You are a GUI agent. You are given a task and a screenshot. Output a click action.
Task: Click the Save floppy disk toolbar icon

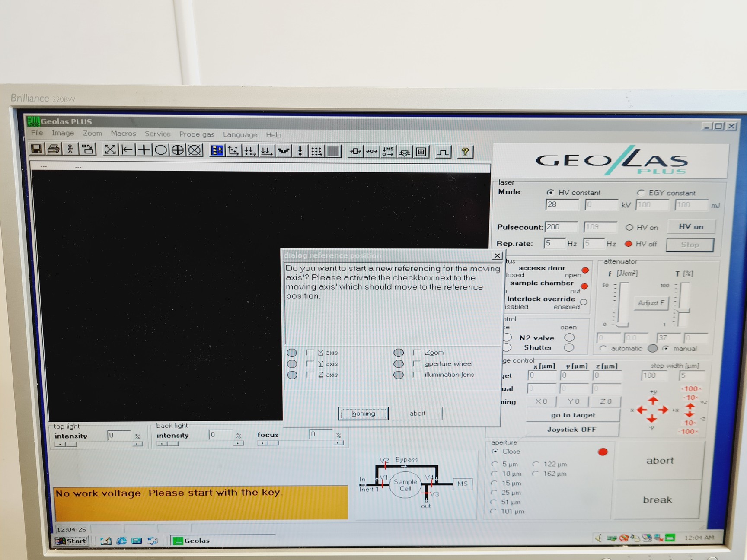[37, 150]
